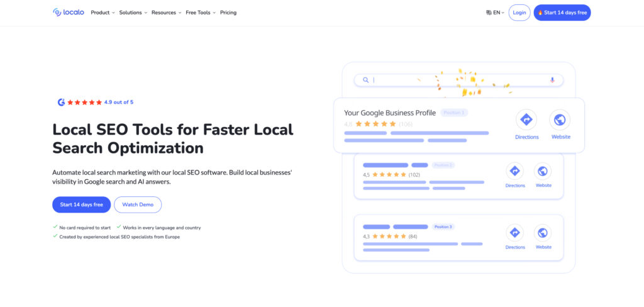Click the fire emoji in header button
Image resolution: width=644 pixels, height=307 pixels.
(540, 13)
